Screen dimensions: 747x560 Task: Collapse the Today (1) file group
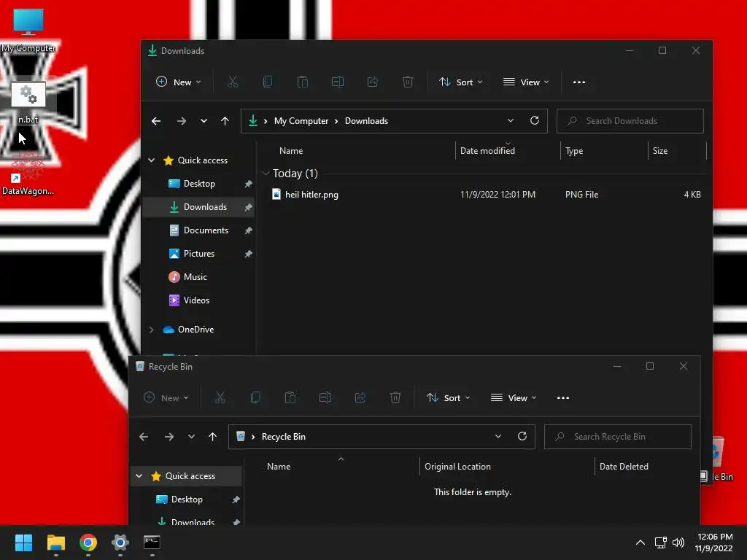[266, 174]
